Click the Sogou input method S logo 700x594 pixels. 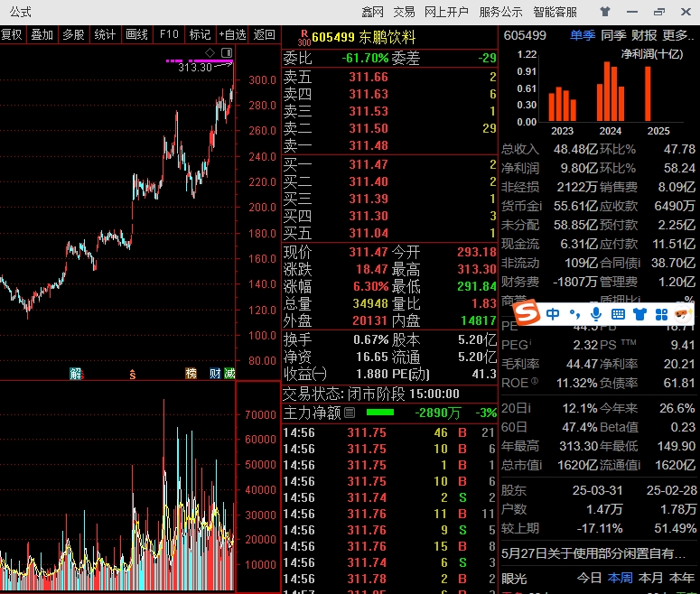(x=527, y=313)
